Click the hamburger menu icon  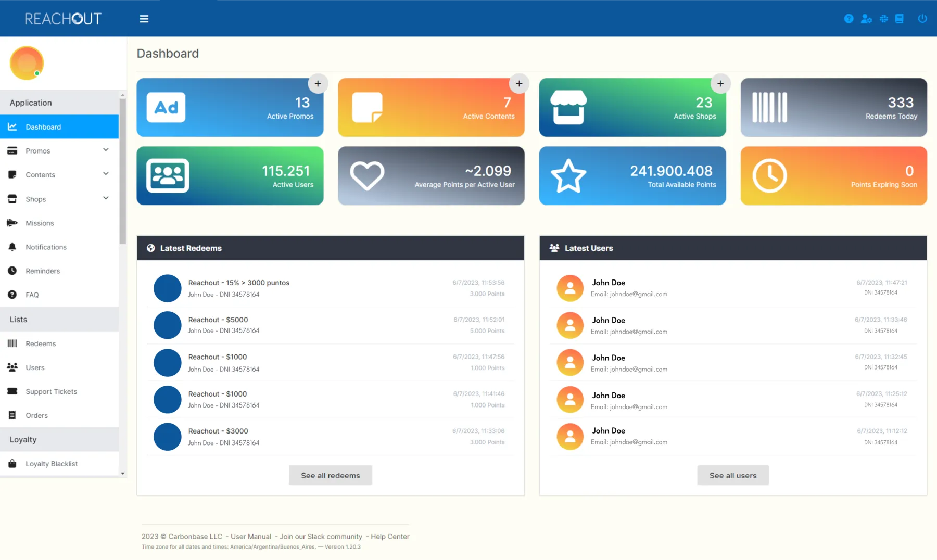click(x=144, y=19)
